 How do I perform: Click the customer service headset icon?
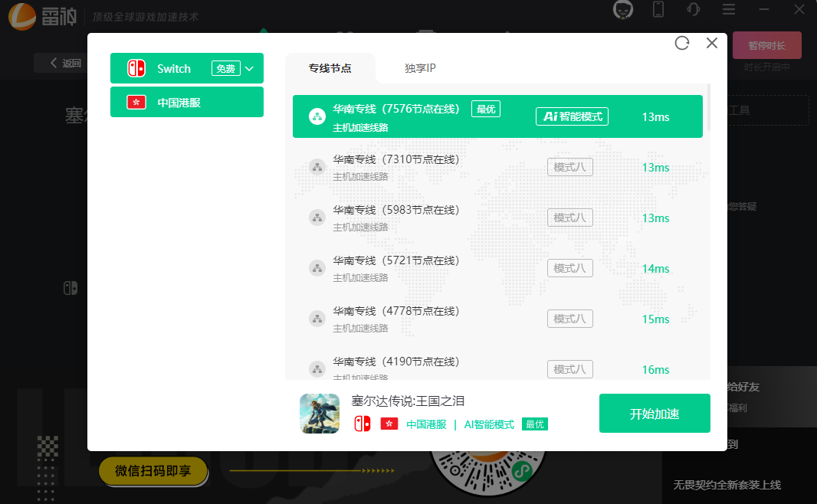click(x=694, y=9)
